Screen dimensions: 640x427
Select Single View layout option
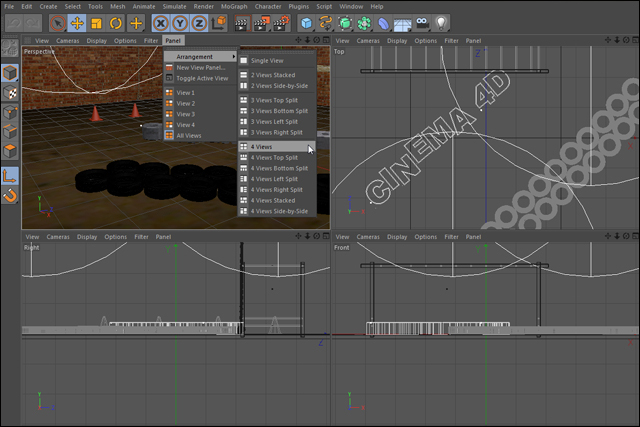coord(267,61)
